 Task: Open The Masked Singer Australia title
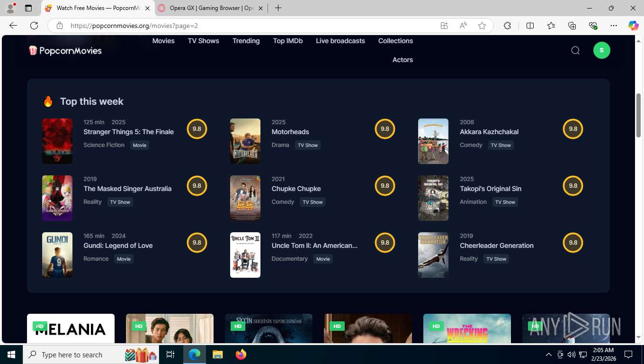point(127,189)
